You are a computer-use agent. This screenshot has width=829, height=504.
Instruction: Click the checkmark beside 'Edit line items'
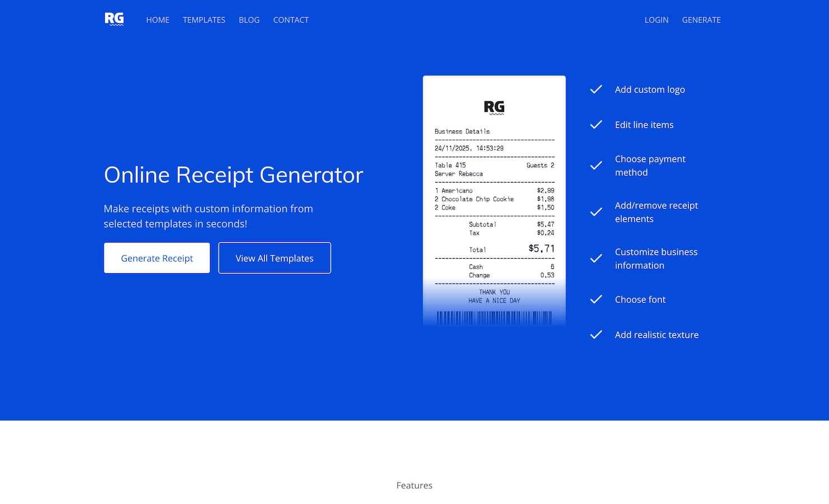[x=596, y=124]
